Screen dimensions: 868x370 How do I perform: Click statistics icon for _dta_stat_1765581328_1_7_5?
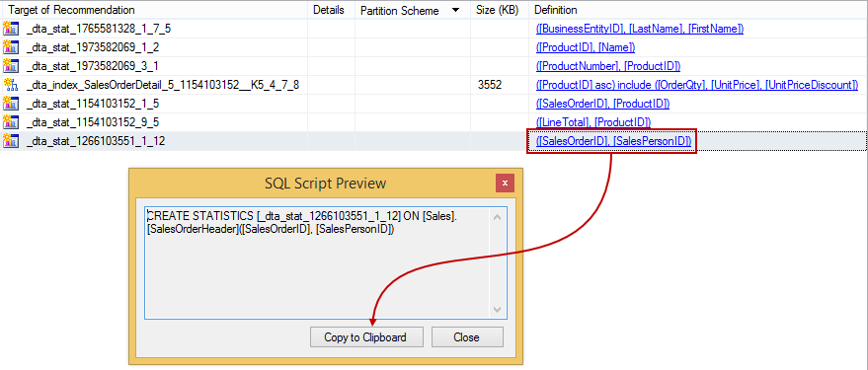tap(11, 29)
